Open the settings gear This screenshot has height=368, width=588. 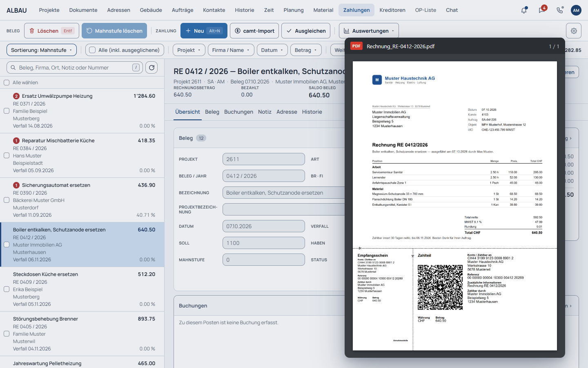pos(574,31)
